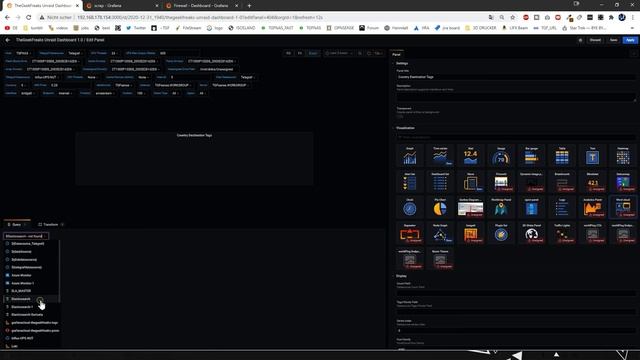Choose the first Azure Monitor data source

coord(31,275)
